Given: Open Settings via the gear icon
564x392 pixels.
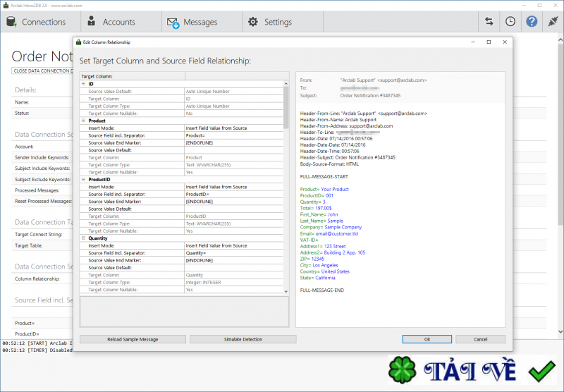Looking at the screenshot, I should click(254, 23).
